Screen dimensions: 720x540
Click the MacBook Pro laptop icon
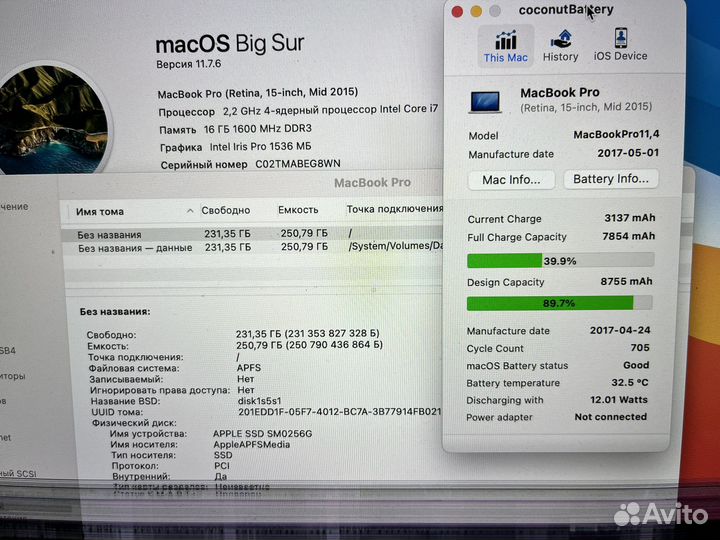(x=485, y=101)
